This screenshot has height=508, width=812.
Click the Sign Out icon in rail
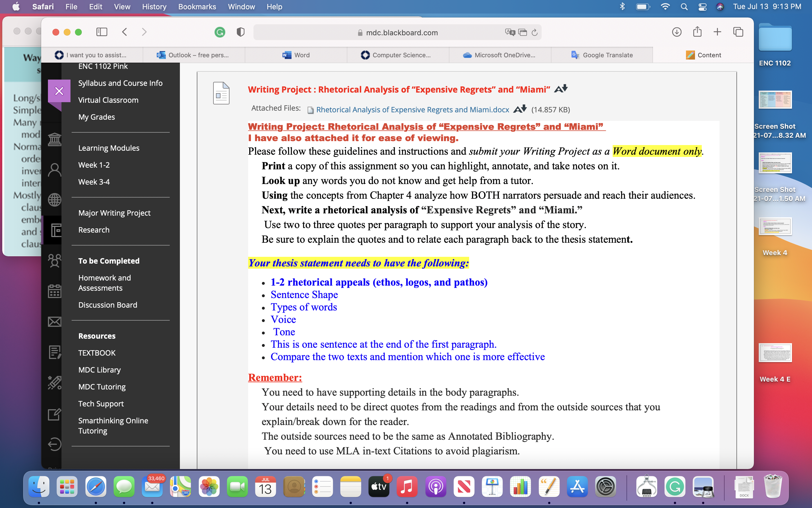(54, 444)
